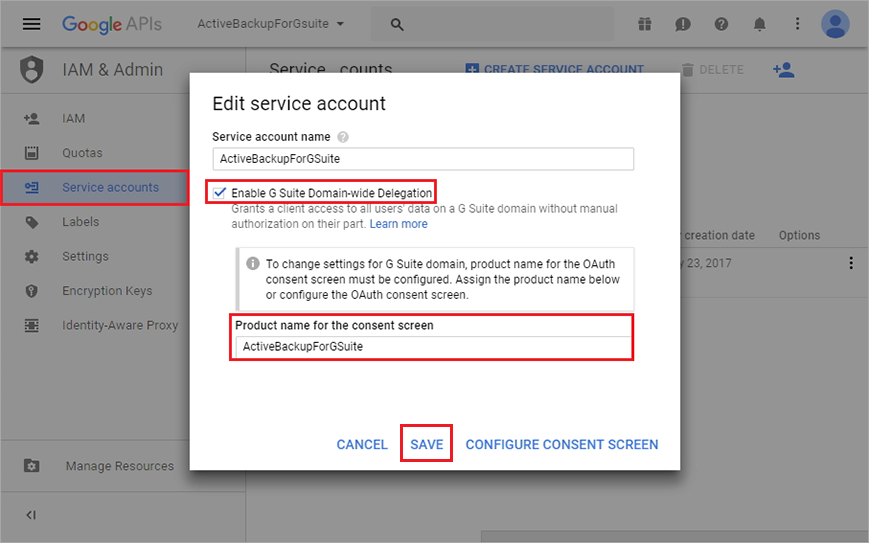This screenshot has width=869, height=543.
Task: Click the user account avatar
Action: (x=835, y=24)
